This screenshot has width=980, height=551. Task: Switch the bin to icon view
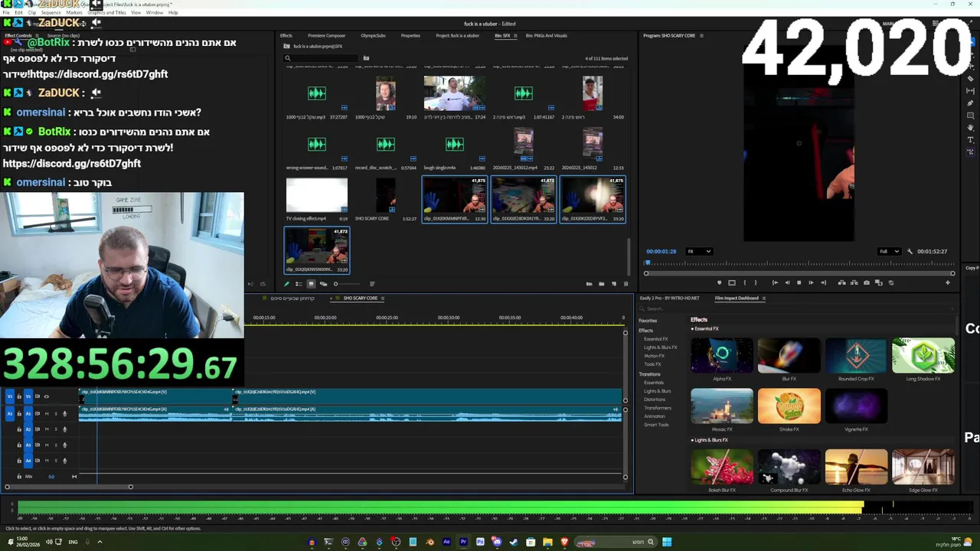[x=311, y=284]
